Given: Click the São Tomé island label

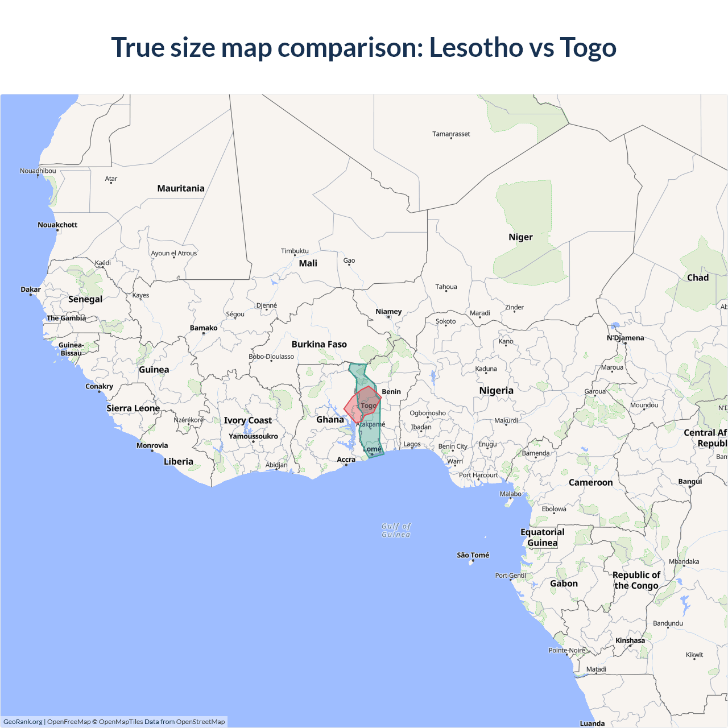Looking at the screenshot, I should 473,555.
